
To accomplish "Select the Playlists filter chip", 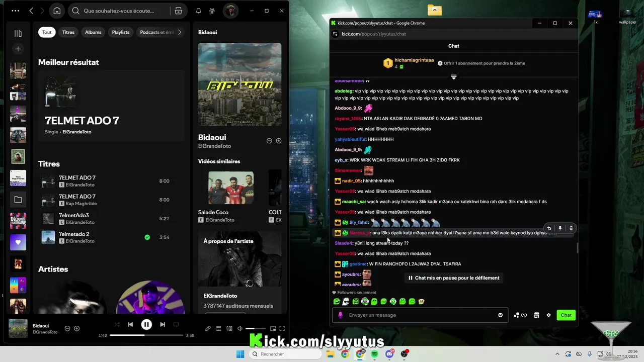I will (x=121, y=32).
